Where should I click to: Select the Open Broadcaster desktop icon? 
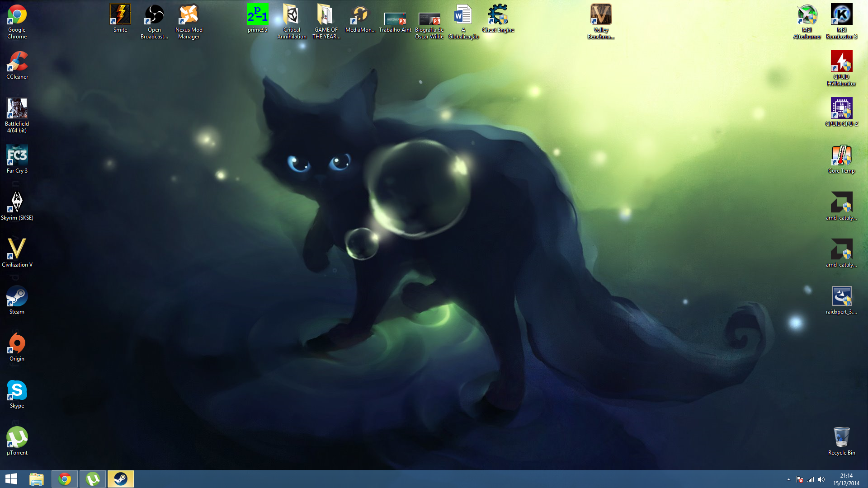point(154,15)
